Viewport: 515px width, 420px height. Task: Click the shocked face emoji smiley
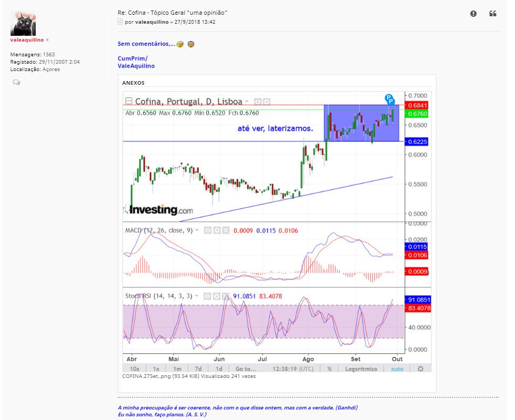tap(191, 44)
